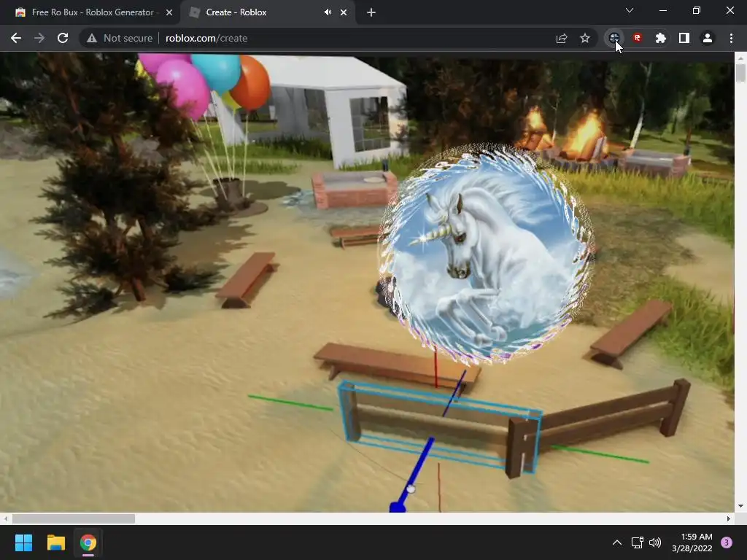Click the vertical scrollbar thumb
Image resolution: width=747 pixels, height=560 pixels.
pos(740,73)
